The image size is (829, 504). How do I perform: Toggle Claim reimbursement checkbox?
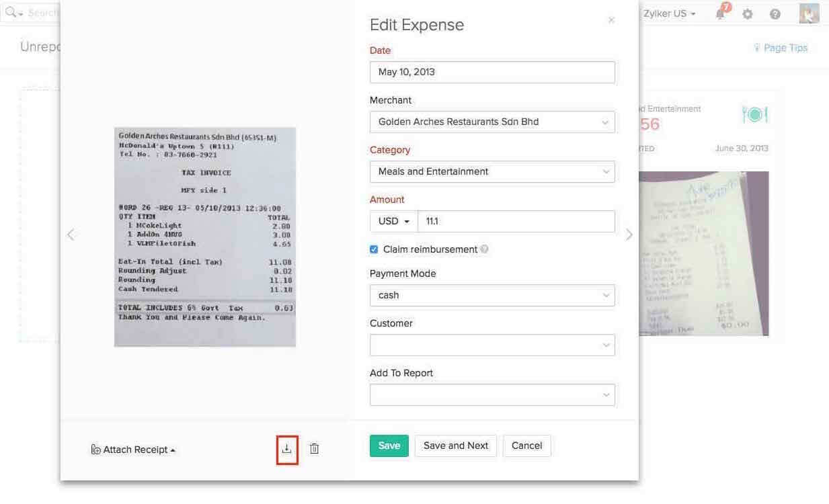pos(374,249)
